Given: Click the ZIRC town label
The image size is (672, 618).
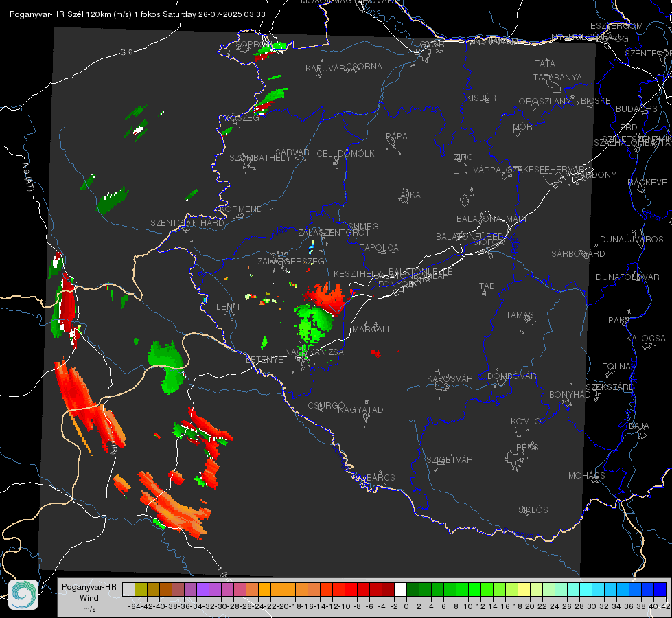Looking at the screenshot, I should 463,157.
